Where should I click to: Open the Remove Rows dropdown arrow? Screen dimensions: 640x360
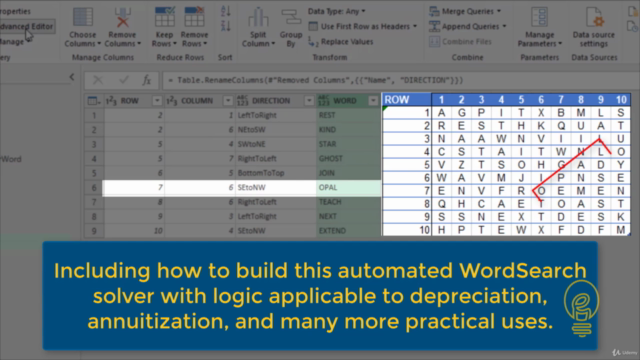[205, 44]
